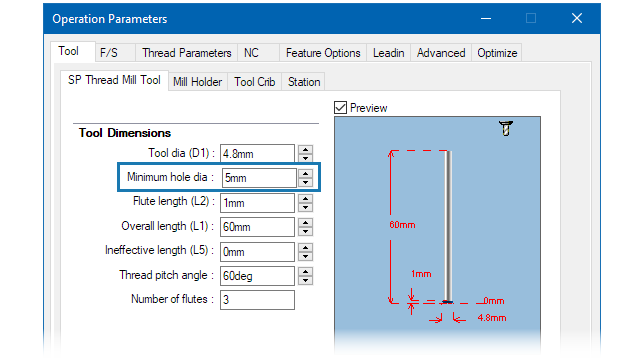
Task: Open the Feature Options tab
Action: (323, 53)
